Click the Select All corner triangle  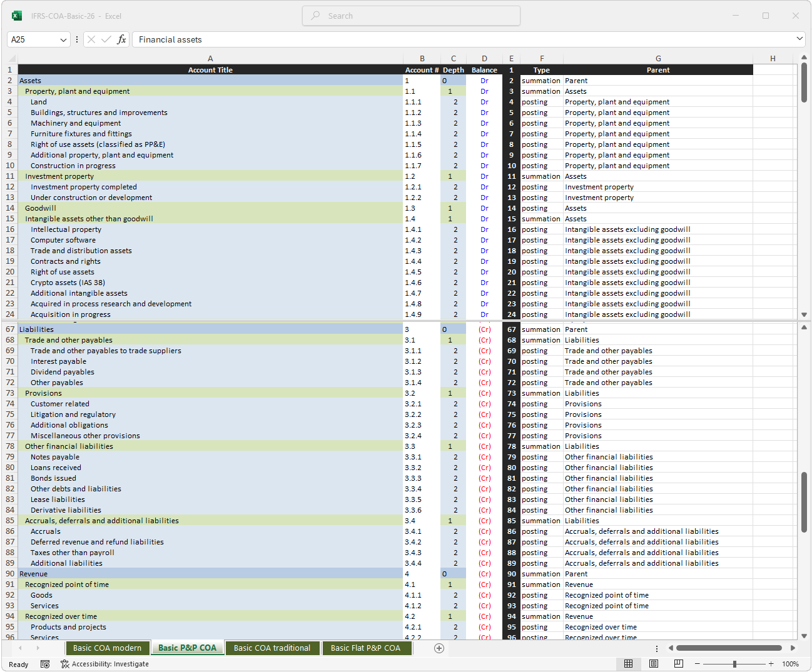tap(11, 59)
